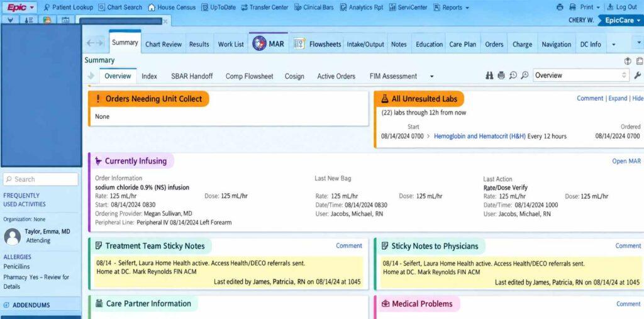Click the pin icon in Summary header
The width and height of the screenshot is (644, 319).
(628, 61)
